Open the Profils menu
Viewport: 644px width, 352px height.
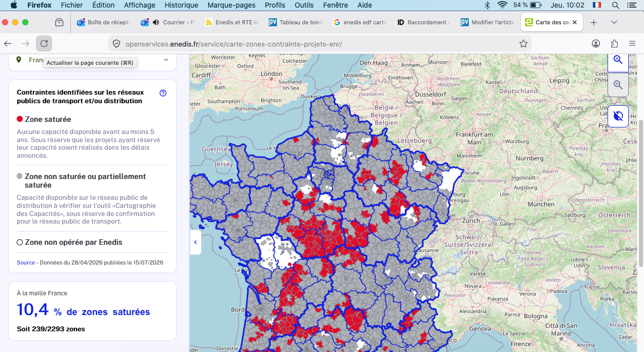click(275, 5)
